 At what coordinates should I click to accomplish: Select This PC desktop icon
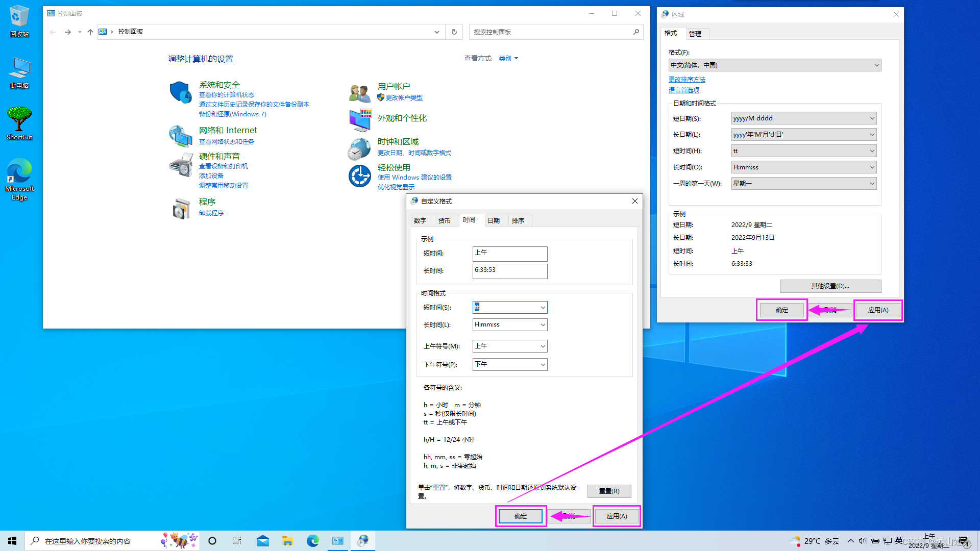19,73
